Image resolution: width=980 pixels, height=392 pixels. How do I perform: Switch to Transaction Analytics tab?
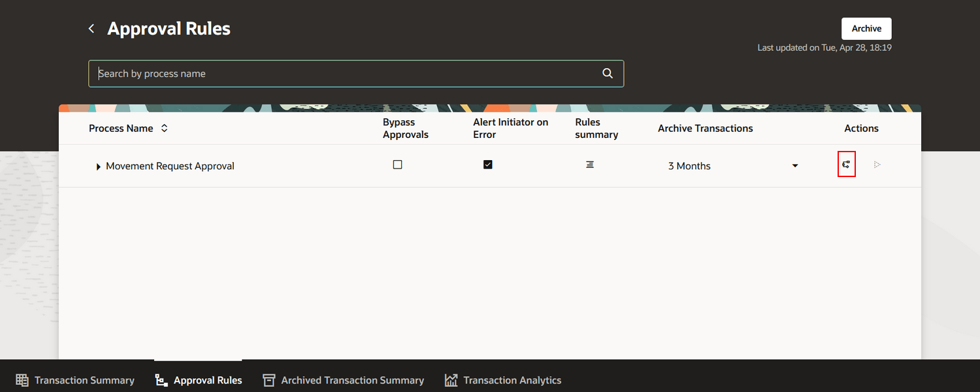(503, 380)
